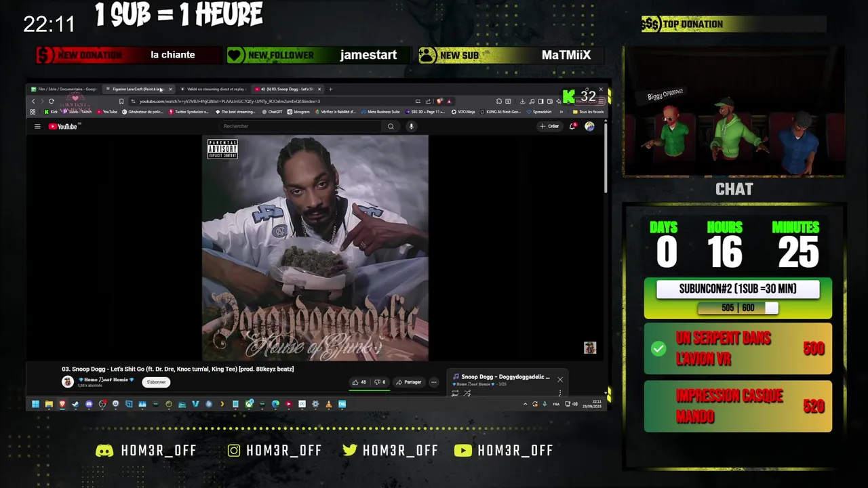Open the Ideogram bookmark

click(x=298, y=112)
